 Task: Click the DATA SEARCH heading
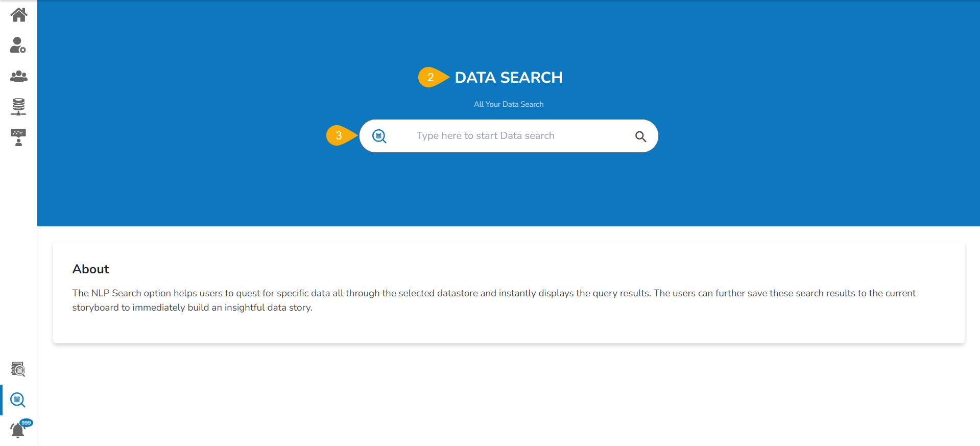(x=509, y=78)
